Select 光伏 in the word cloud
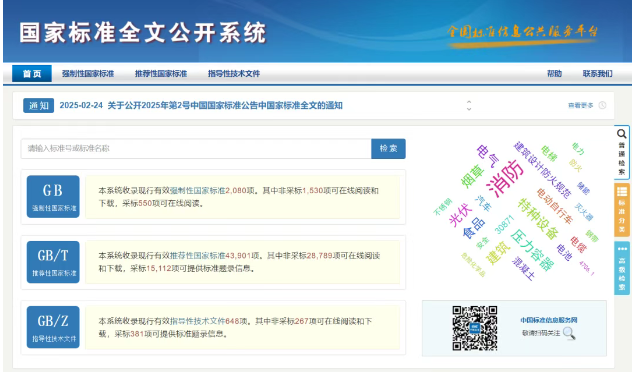The width and height of the screenshot is (639, 375). point(461,214)
